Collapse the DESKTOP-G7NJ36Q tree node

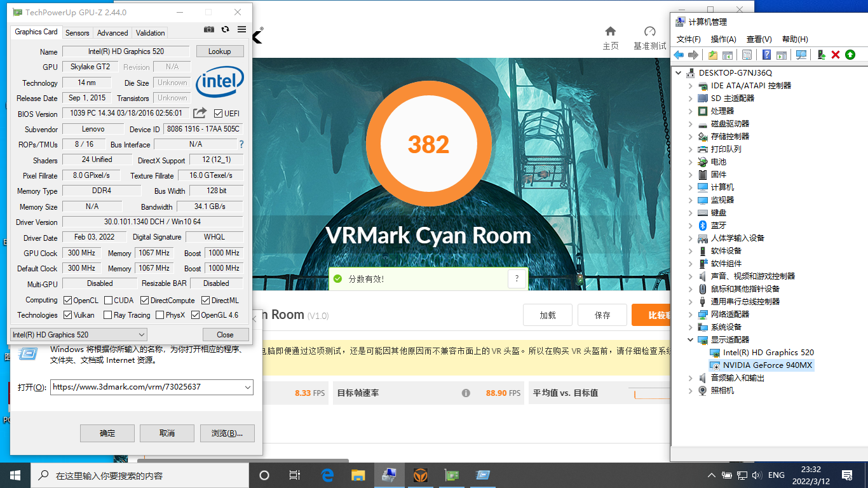click(679, 72)
